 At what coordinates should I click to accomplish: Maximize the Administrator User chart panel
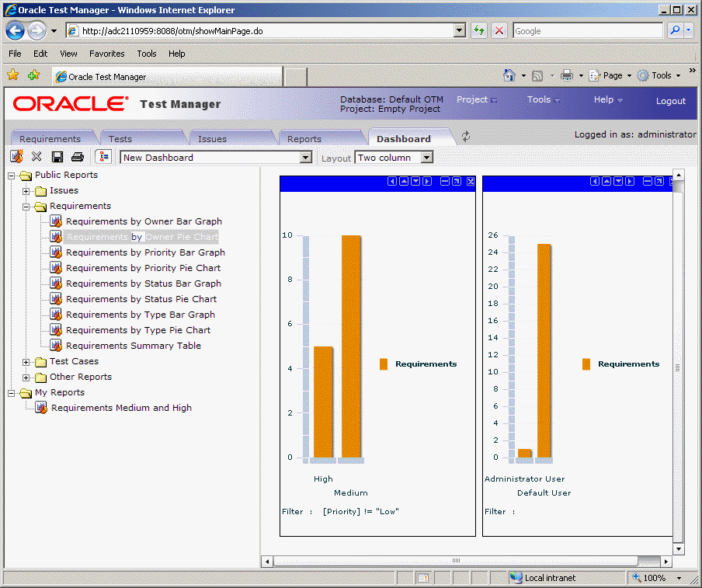659,181
